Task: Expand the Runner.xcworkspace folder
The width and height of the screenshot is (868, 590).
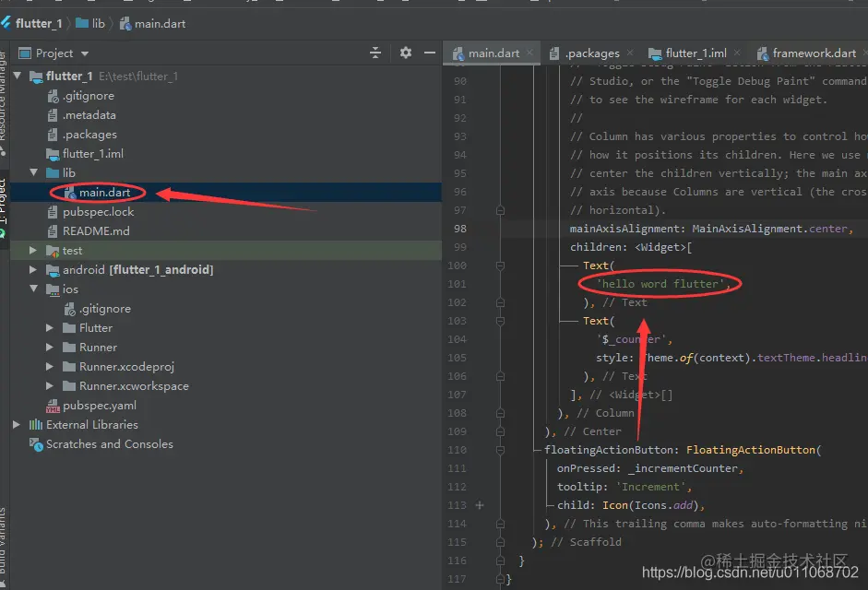Action: click(x=49, y=385)
